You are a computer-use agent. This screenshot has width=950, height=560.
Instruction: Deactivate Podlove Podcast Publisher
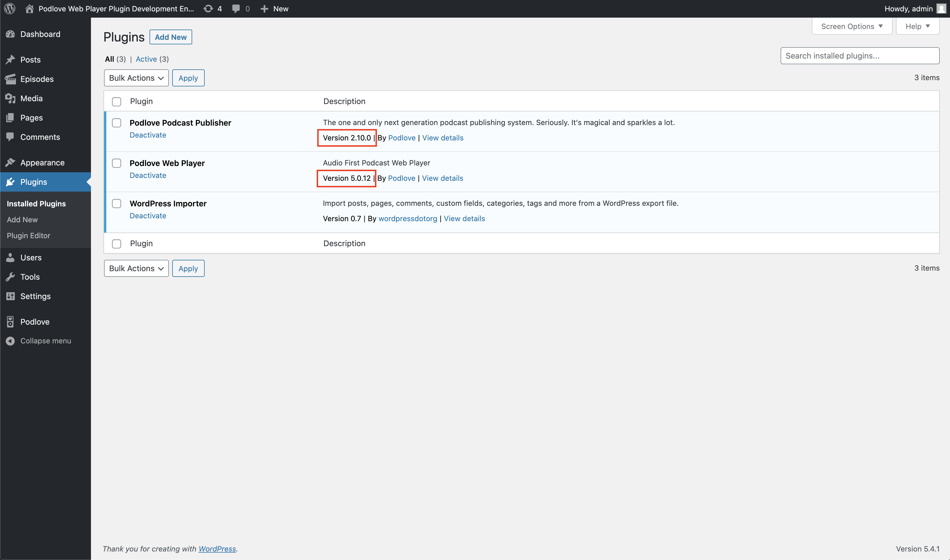[x=148, y=135]
